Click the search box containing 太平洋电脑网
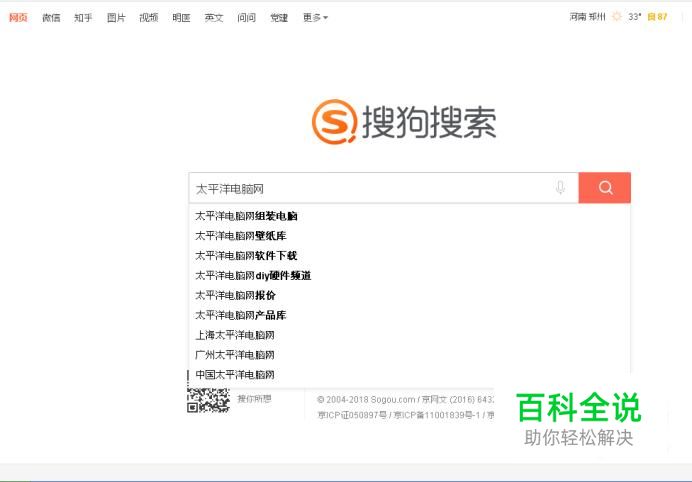 (x=384, y=188)
